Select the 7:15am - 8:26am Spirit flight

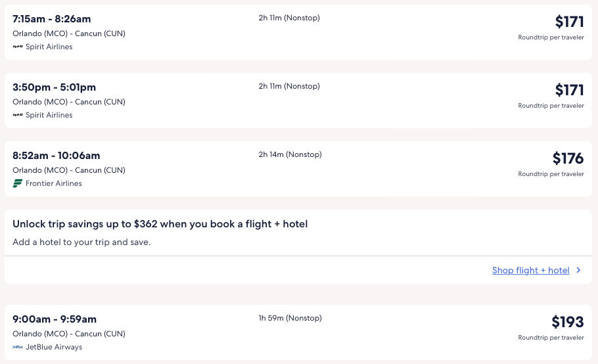pyautogui.click(x=52, y=19)
